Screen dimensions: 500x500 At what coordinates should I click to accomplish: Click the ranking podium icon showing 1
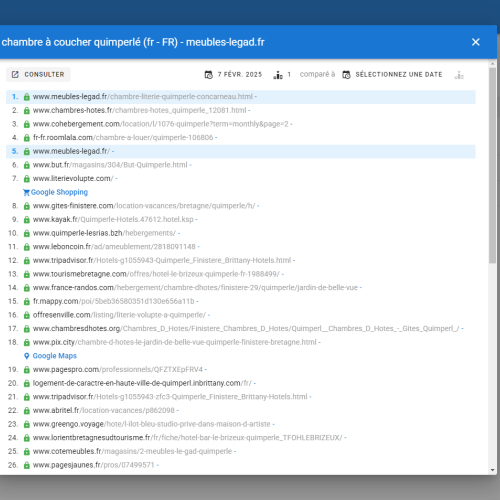pos(278,75)
